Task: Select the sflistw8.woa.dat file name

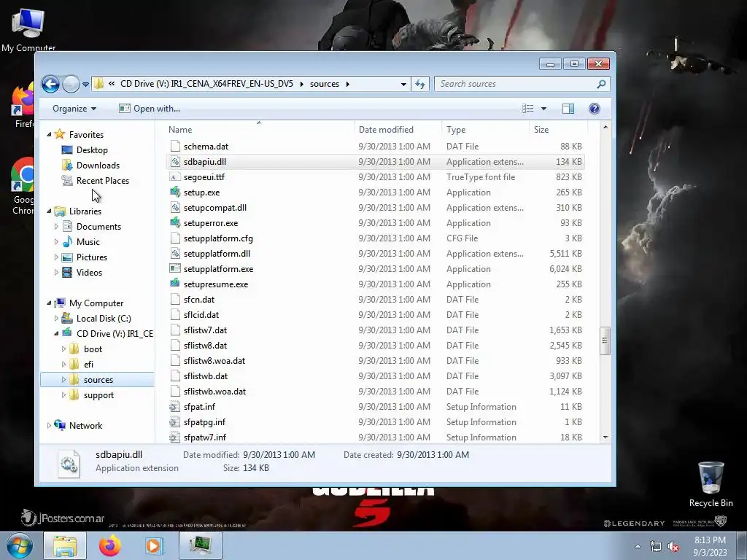Action: [x=214, y=360]
